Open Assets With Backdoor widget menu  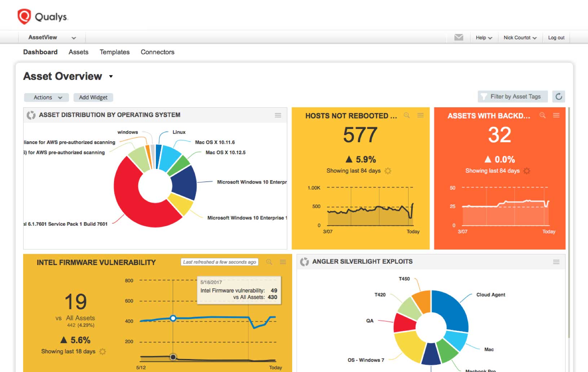pyautogui.click(x=556, y=115)
